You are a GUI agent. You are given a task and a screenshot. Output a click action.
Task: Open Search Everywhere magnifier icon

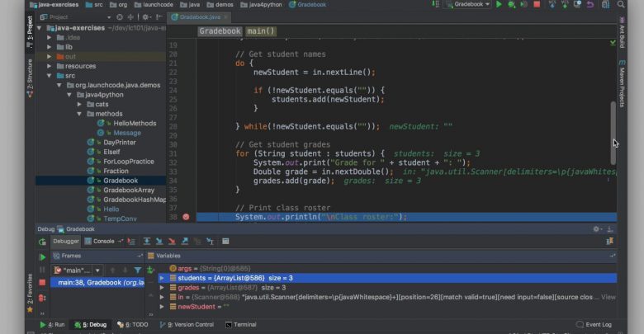[621, 4]
